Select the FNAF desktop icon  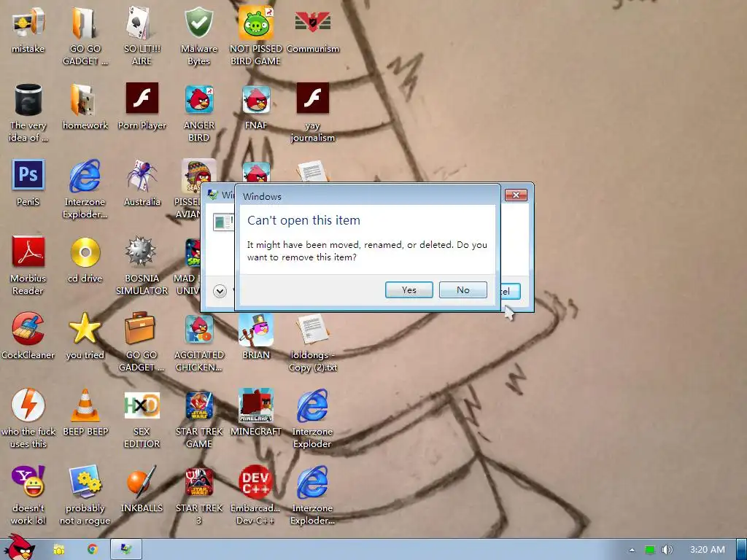pyautogui.click(x=256, y=107)
